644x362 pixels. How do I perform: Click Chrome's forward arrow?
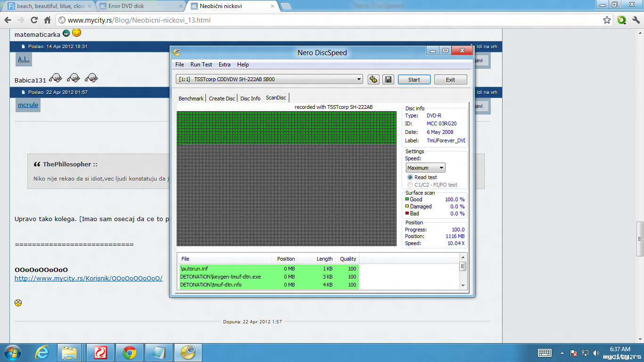21,20
